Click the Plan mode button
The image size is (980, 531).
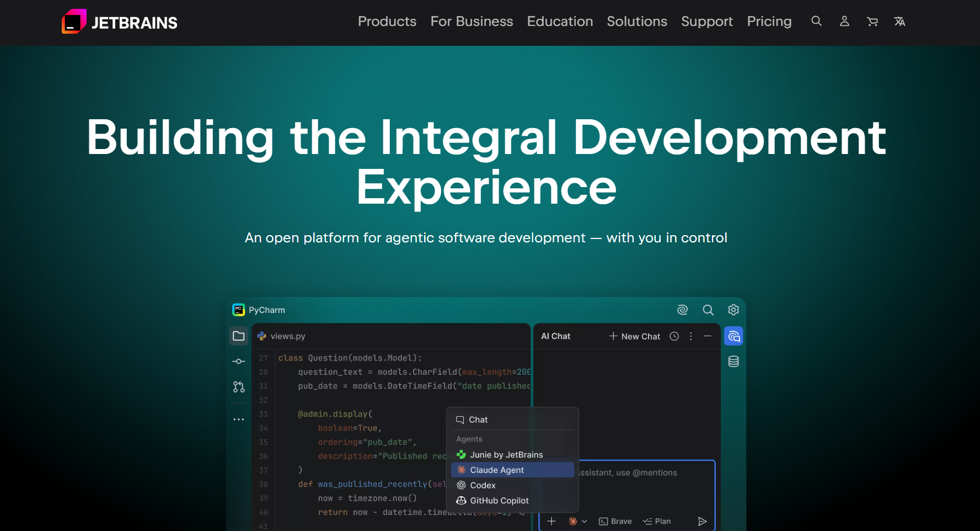tap(657, 521)
